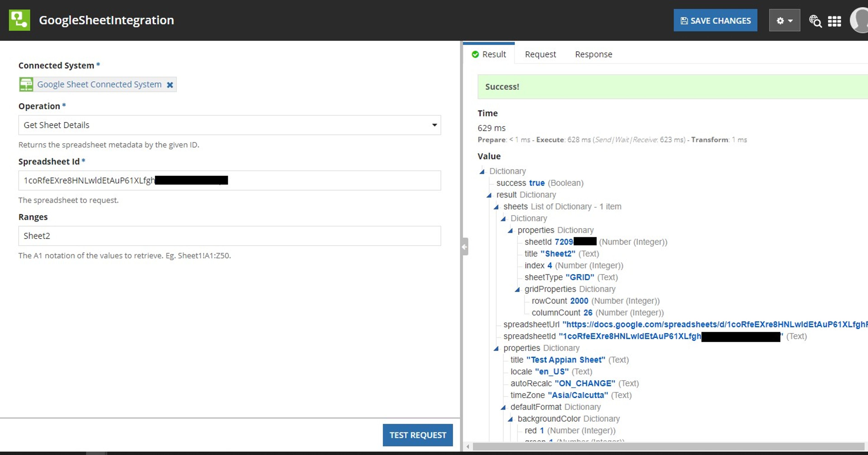Viewport: 868px width, 455px height.
Task: Open the Operation dropdown
Action: tap(229, 125)
